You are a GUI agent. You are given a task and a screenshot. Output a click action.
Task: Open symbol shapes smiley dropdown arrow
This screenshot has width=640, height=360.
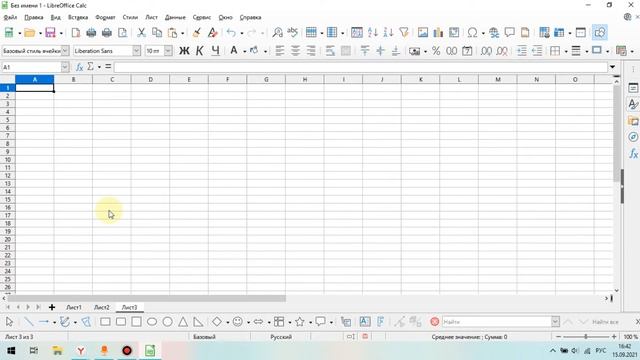coord(248,322)
